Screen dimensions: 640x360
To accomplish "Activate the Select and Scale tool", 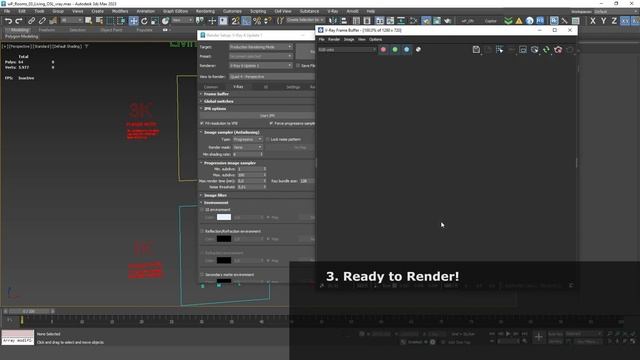I will [x=155, y=20].
